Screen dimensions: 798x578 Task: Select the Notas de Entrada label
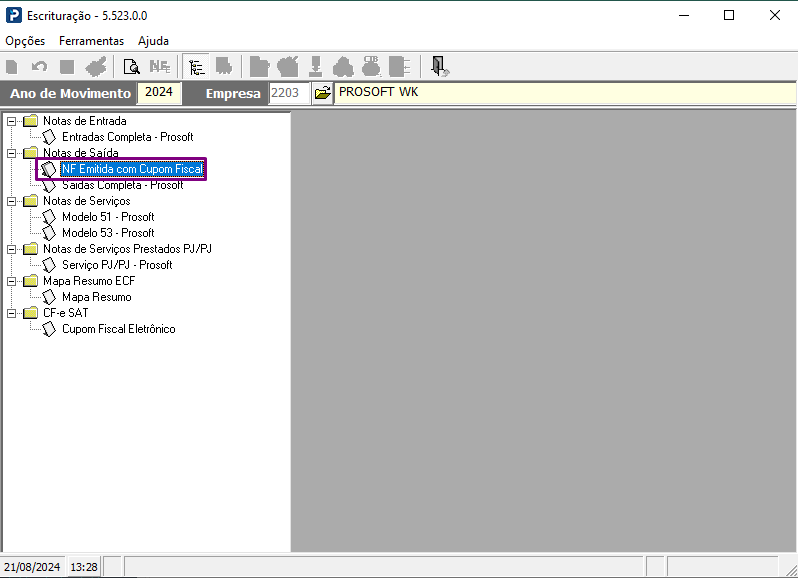(x=84, y=121)
